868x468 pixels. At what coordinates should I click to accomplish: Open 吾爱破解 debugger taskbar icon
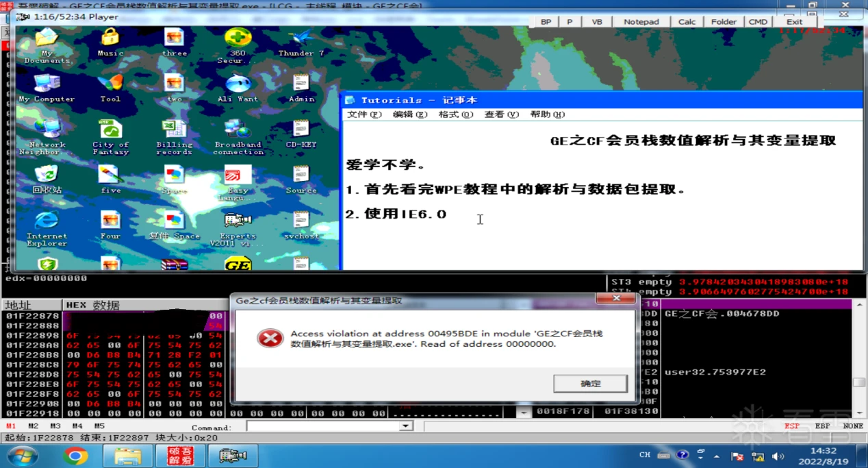[x=181, y=456]
